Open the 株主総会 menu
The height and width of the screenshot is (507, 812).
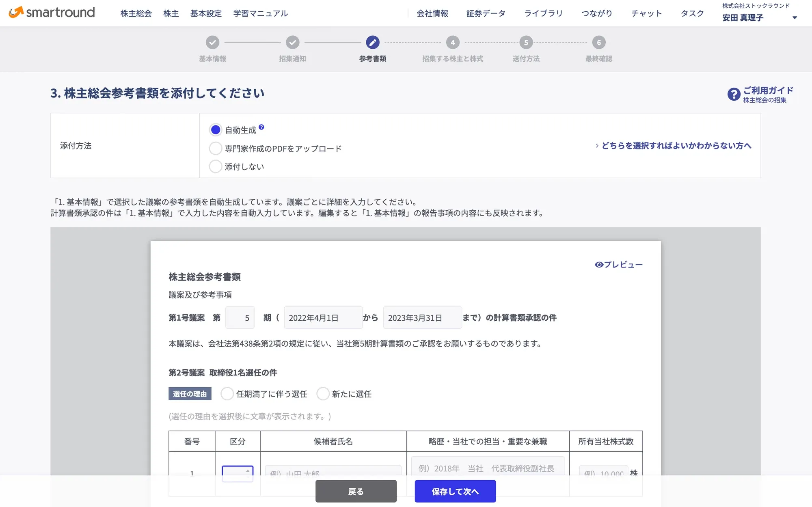click(x=135, y=13)
